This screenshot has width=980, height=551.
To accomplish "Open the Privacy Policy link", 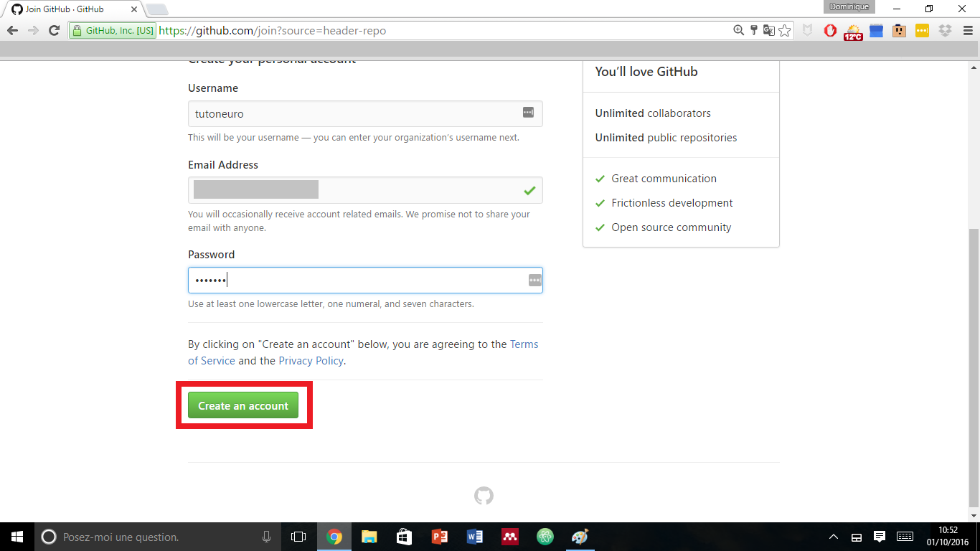I will [311, 361].
